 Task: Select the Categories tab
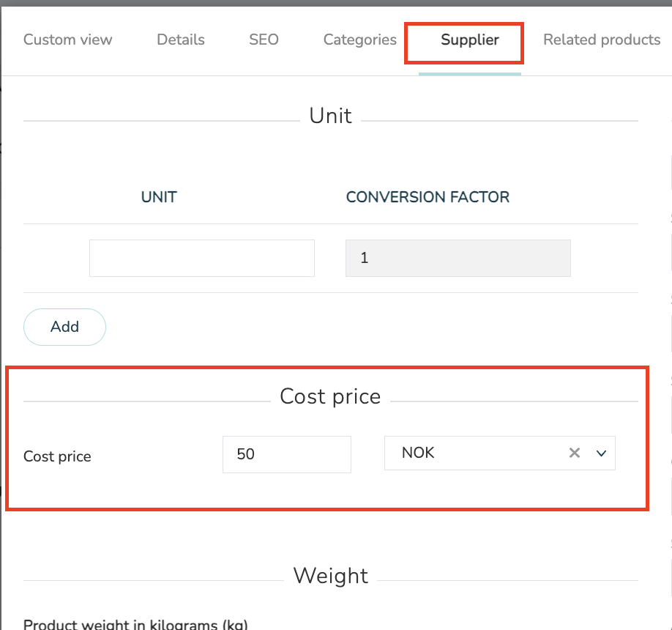click(360, 40)
